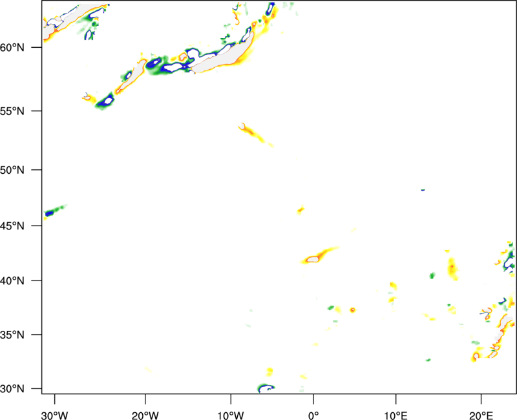Click the 45°N latitude label
This screenshot has width=517, height=420.
(x=12, y=226)
